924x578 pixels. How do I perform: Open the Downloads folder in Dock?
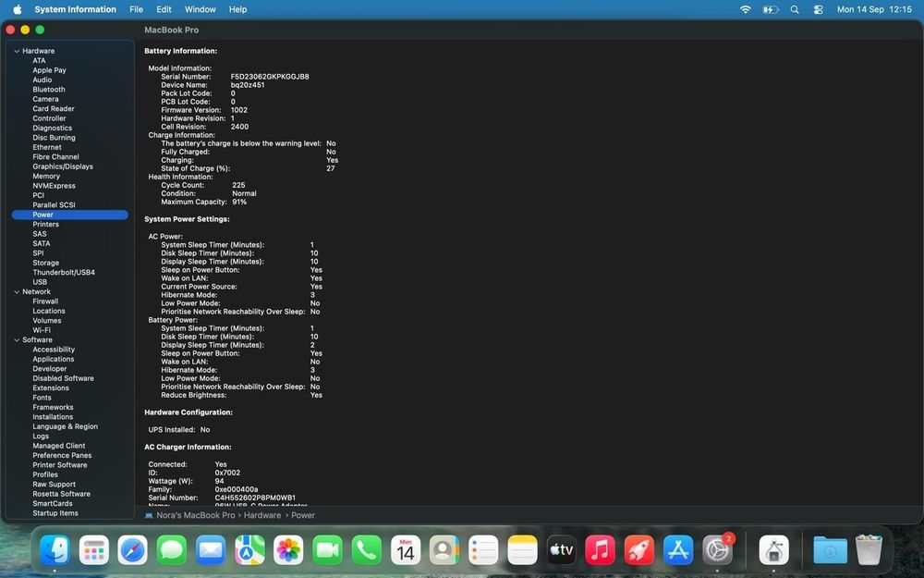tap(830, 549)
